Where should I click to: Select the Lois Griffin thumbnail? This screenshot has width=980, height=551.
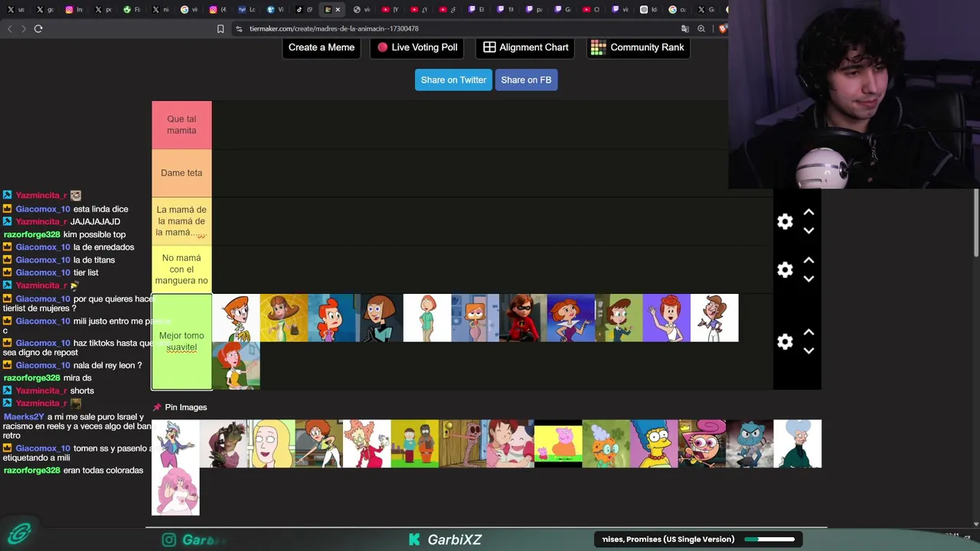[x=427, y=318]
